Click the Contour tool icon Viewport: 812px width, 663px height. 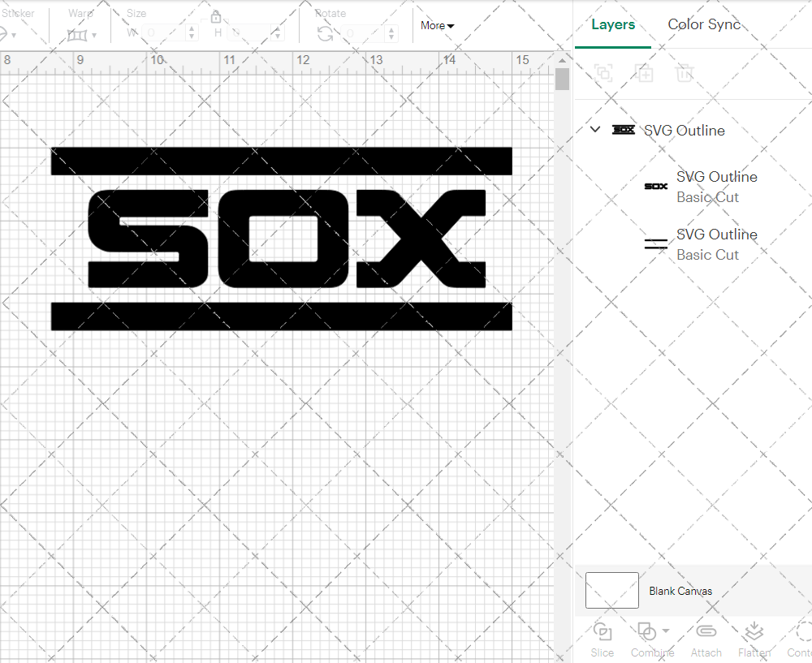point(804,631)
